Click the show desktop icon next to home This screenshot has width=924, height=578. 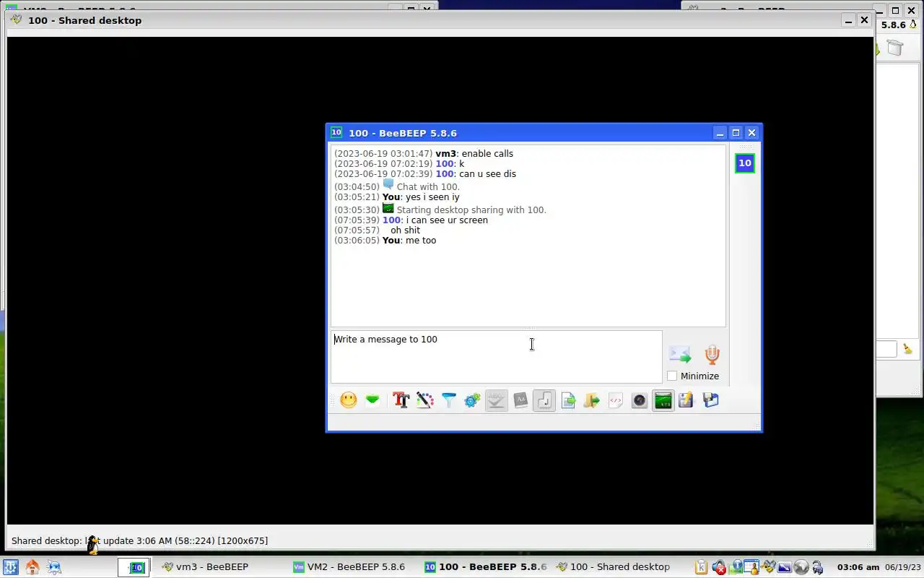(54, 567)
